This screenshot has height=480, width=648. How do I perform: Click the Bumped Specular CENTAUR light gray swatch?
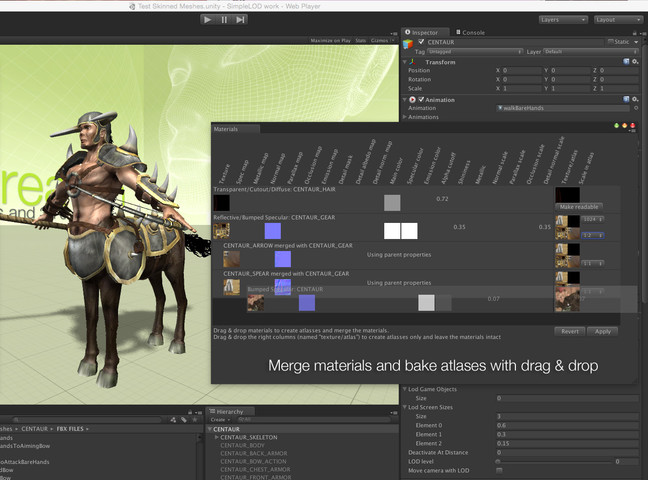coord(426,303)
